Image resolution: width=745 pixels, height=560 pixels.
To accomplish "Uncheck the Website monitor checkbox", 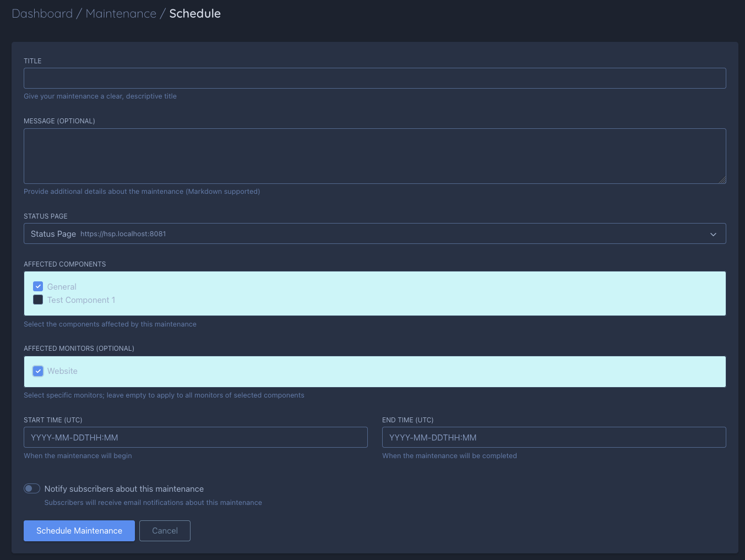I will click(x=37, y=371).
